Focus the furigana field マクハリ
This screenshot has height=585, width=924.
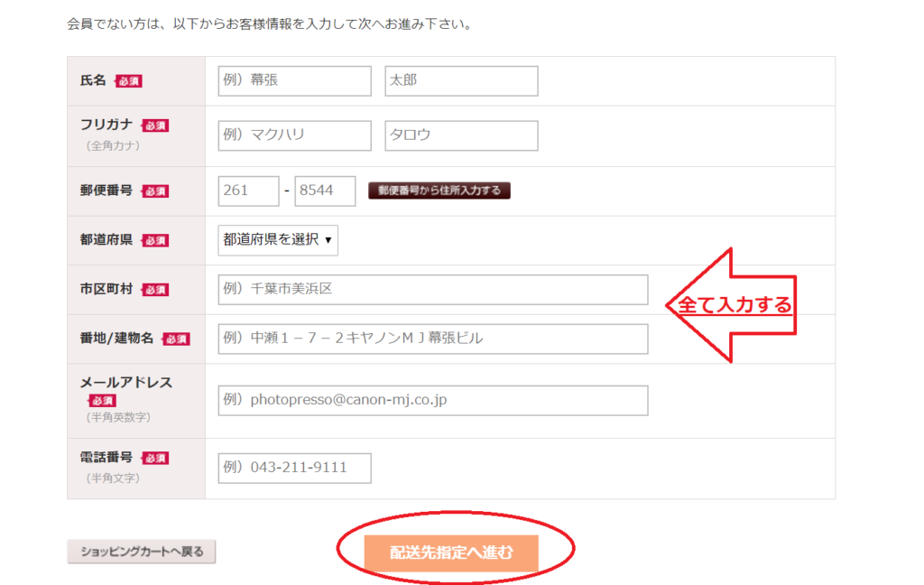[x=295, y=135]
